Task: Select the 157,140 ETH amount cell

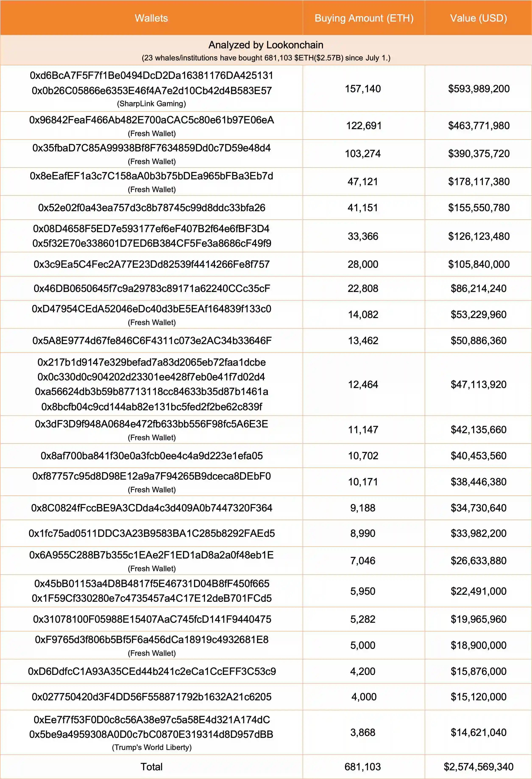Action: pos(363,89)
